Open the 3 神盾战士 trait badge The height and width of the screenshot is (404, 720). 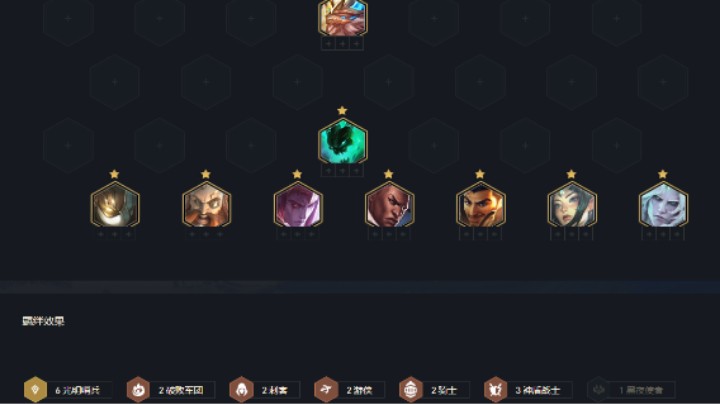tap(528, 390)
